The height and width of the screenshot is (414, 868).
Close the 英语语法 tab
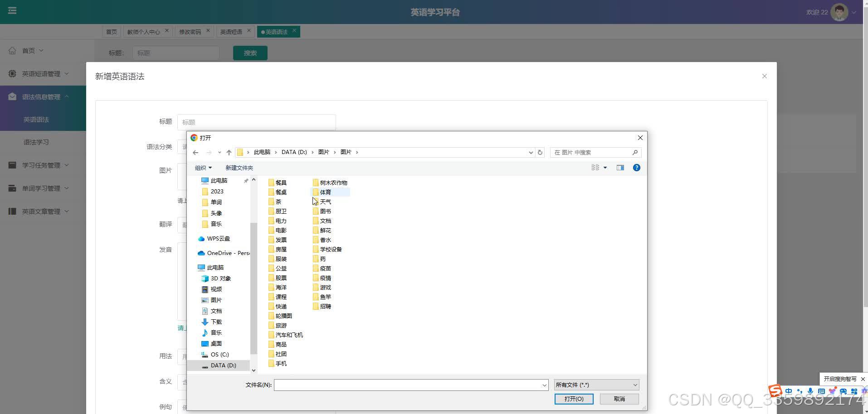point(294,31)
